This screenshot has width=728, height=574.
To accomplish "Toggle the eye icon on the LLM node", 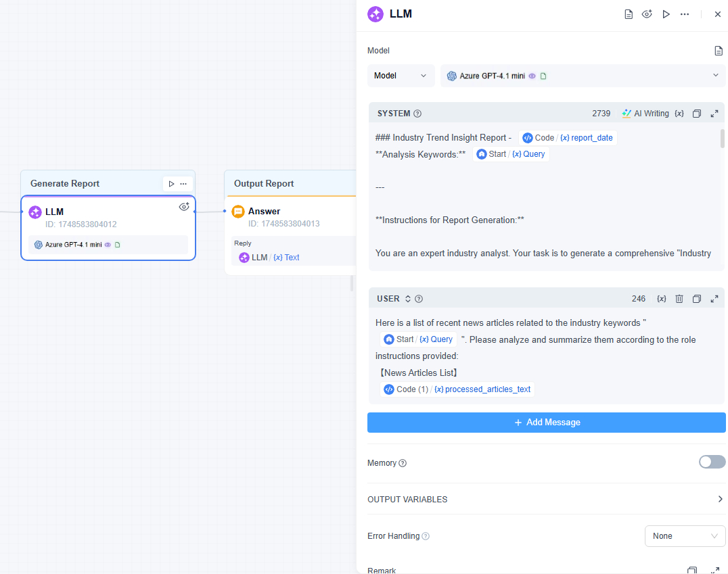I will click(x=183, y=207).
